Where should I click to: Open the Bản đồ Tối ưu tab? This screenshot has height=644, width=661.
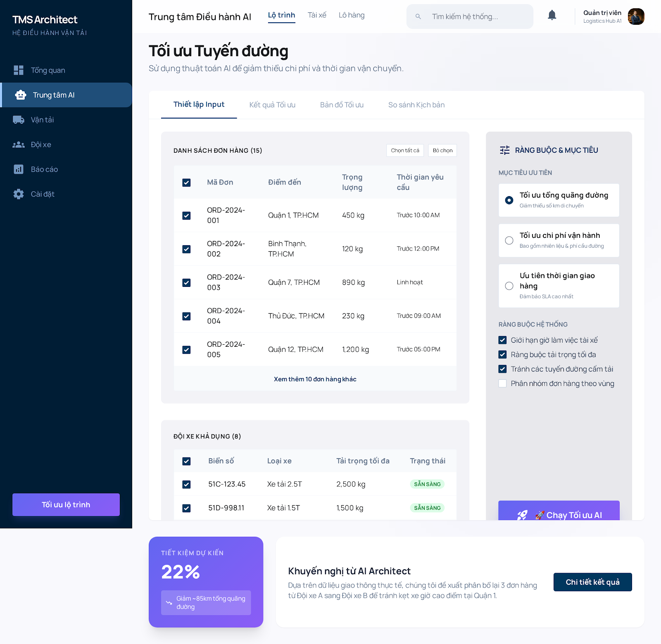click(x=342, y=105)
